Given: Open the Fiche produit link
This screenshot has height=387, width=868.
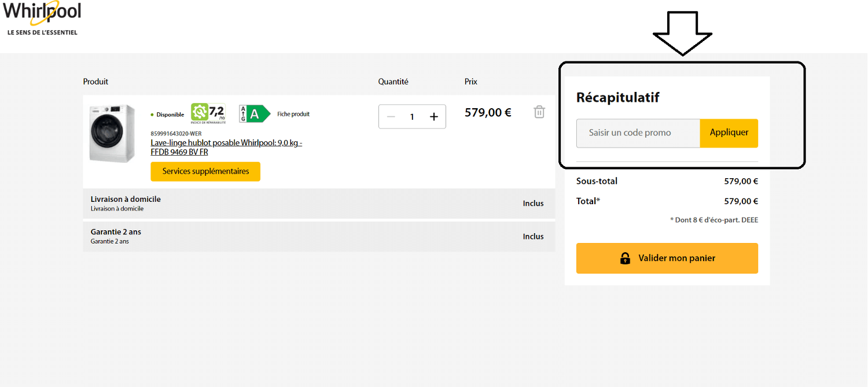Looking at the screenshot, I should [293, 114].
